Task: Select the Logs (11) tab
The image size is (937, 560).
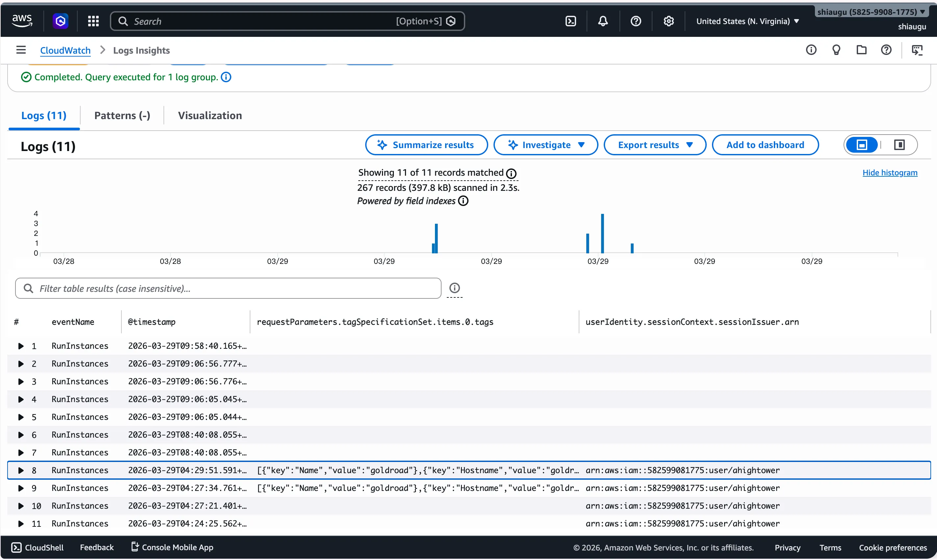Action: click(x=44, y=115)
